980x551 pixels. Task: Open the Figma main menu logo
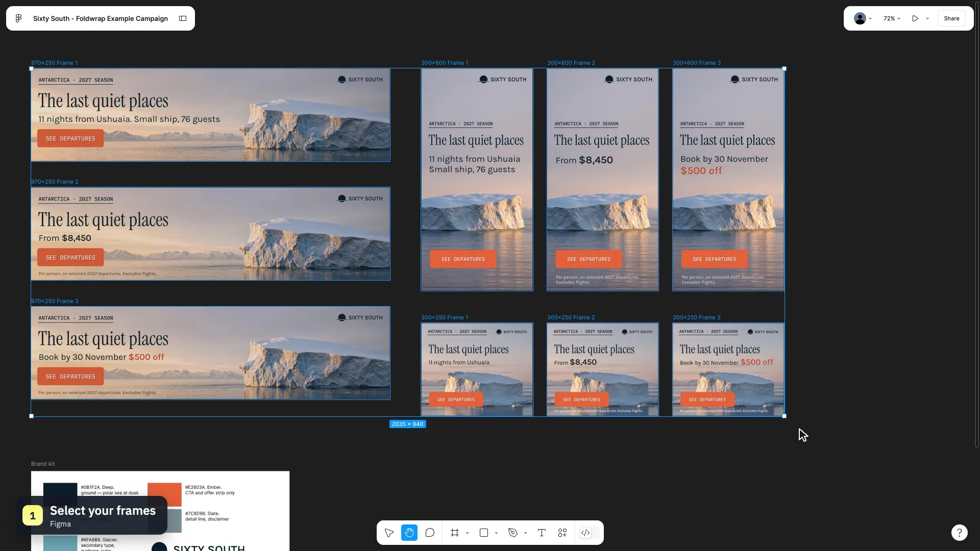18,18
